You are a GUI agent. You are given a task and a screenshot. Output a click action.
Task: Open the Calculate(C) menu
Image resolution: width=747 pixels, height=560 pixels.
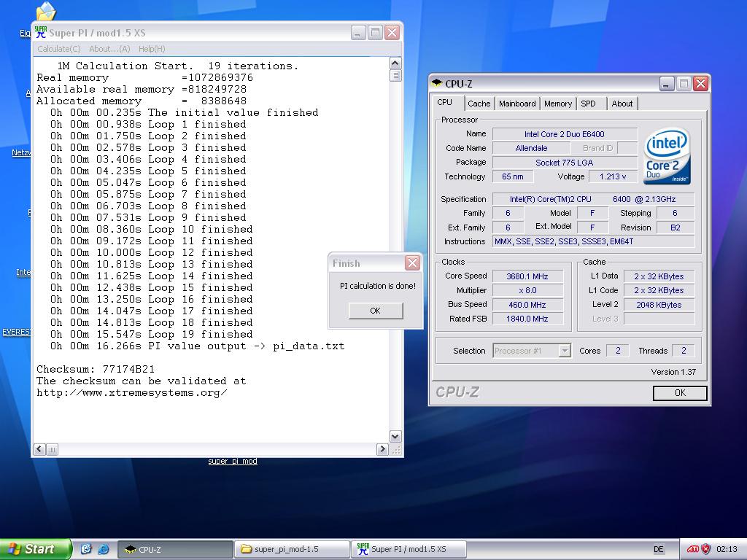click(59, 49)
